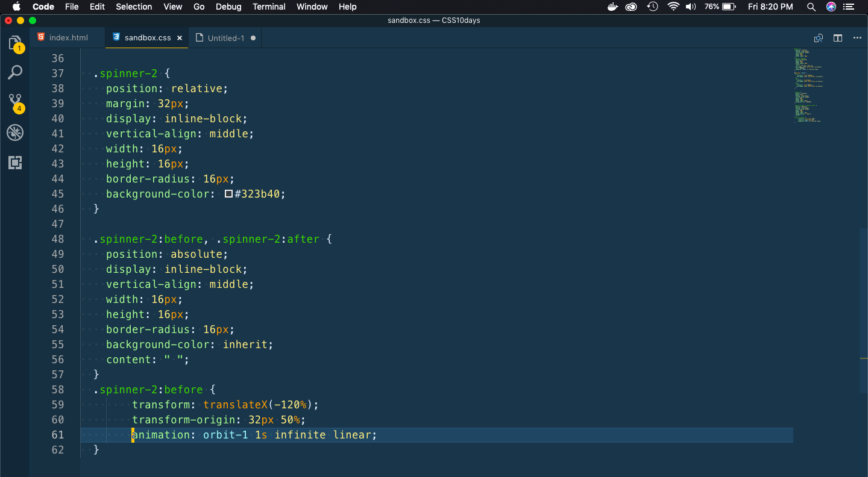
Task: Click 'animation: orbit-1 1s infinite linear;' line
Action: tap(254, 435)
